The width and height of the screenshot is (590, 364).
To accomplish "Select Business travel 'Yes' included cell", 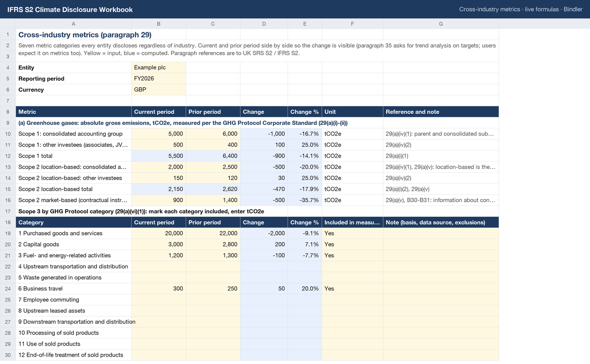I will pyautogui.click(x=352, y=288).
